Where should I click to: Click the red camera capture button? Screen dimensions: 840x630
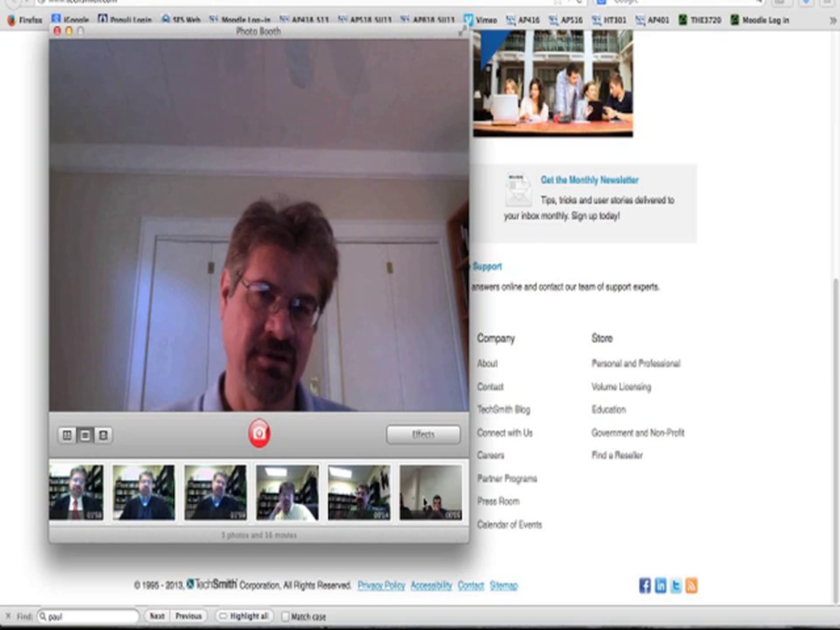259,433
